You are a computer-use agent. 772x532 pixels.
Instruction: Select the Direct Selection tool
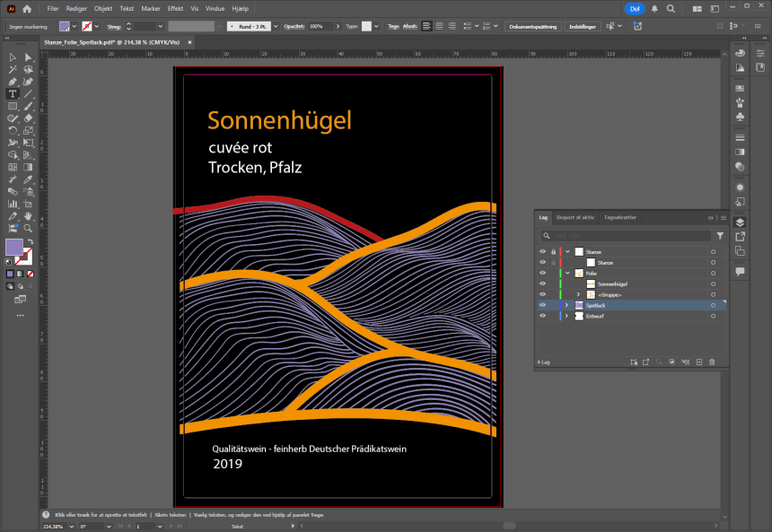29,57
